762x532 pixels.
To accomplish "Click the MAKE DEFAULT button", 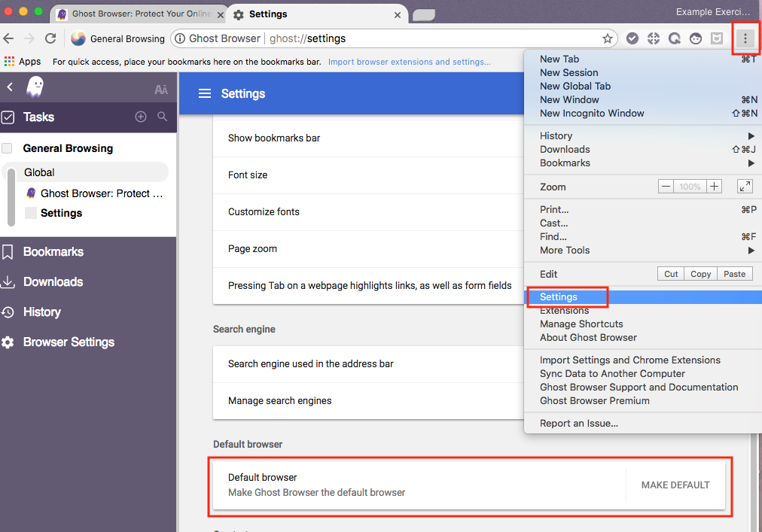I will (x=675, y=485).
